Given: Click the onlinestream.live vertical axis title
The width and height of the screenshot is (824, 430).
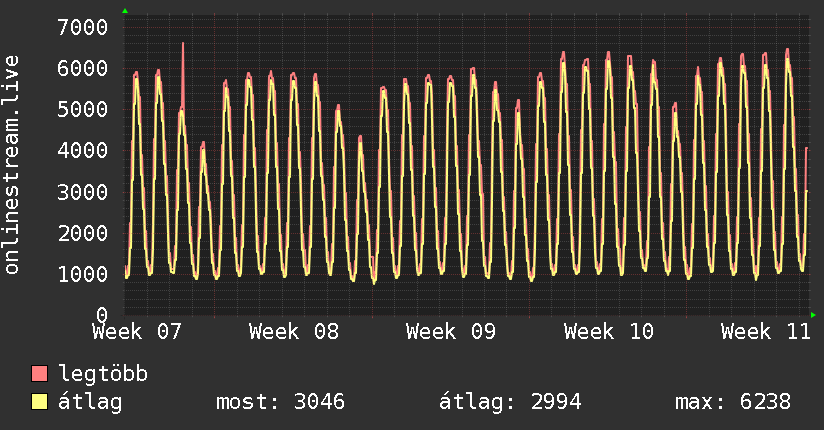Looking at the screenshot, I should pyautogui.click(x=12, y=165).
